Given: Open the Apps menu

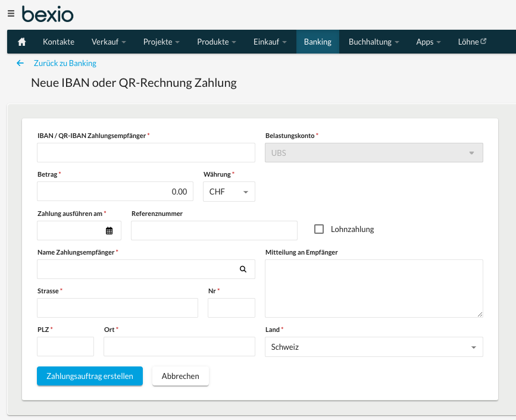Looking at the screenshot, I should click(x=428, y=42).
